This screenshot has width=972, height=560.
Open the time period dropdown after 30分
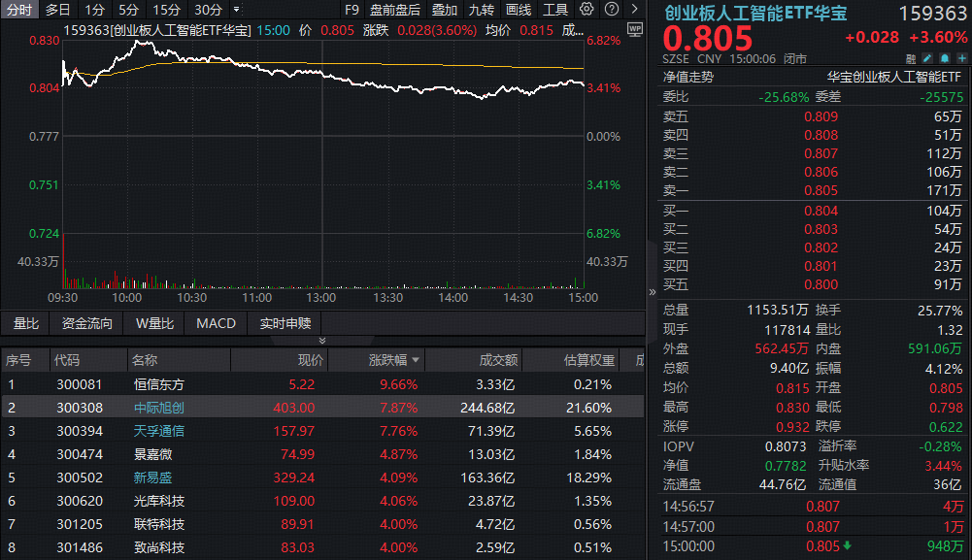[x=237, y=10]
